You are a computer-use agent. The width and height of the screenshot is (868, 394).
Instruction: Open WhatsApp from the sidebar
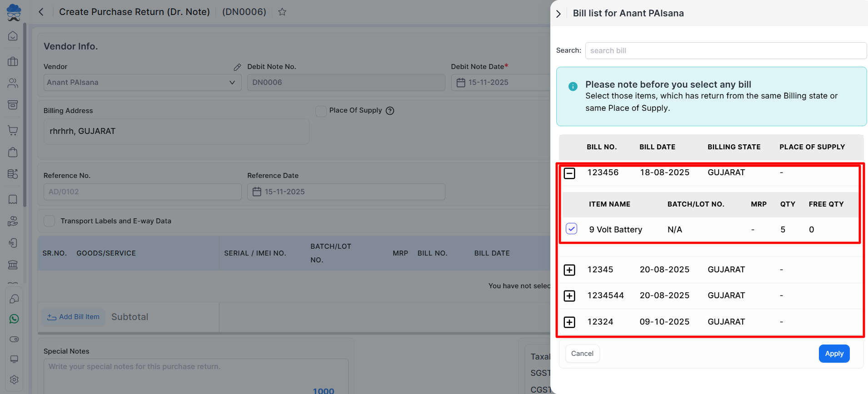[x=14, y=319]
